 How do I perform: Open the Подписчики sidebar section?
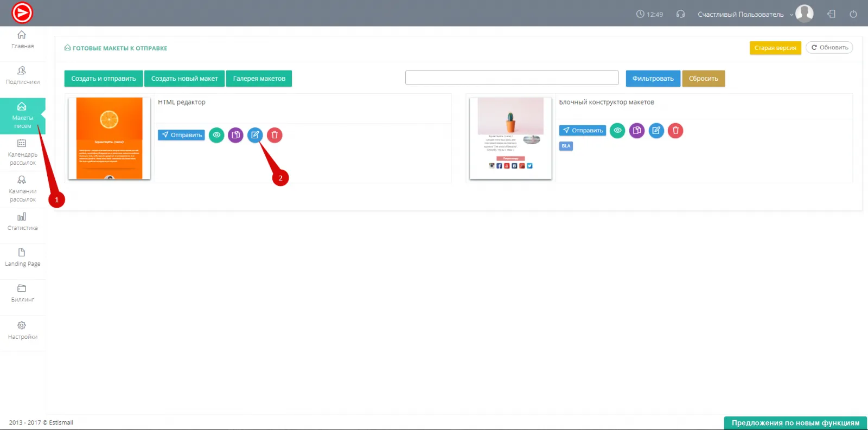click(22, 75)
